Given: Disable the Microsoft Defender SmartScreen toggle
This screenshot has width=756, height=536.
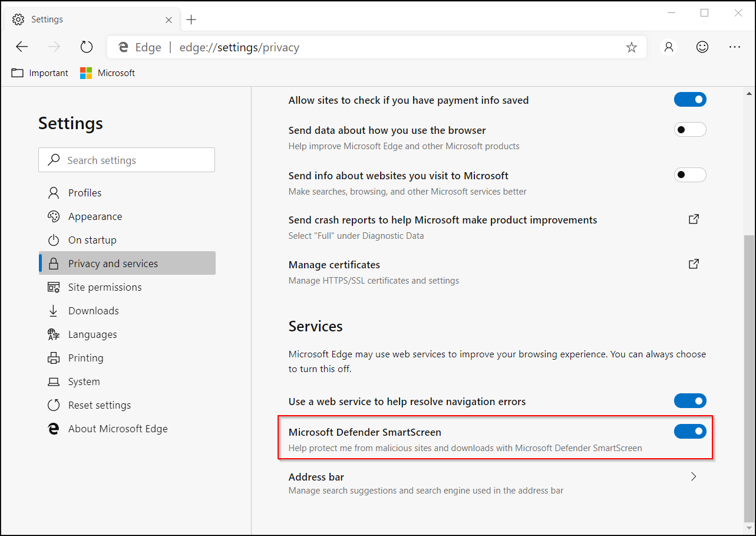Looking at the screenshot, I should [690, 432].
